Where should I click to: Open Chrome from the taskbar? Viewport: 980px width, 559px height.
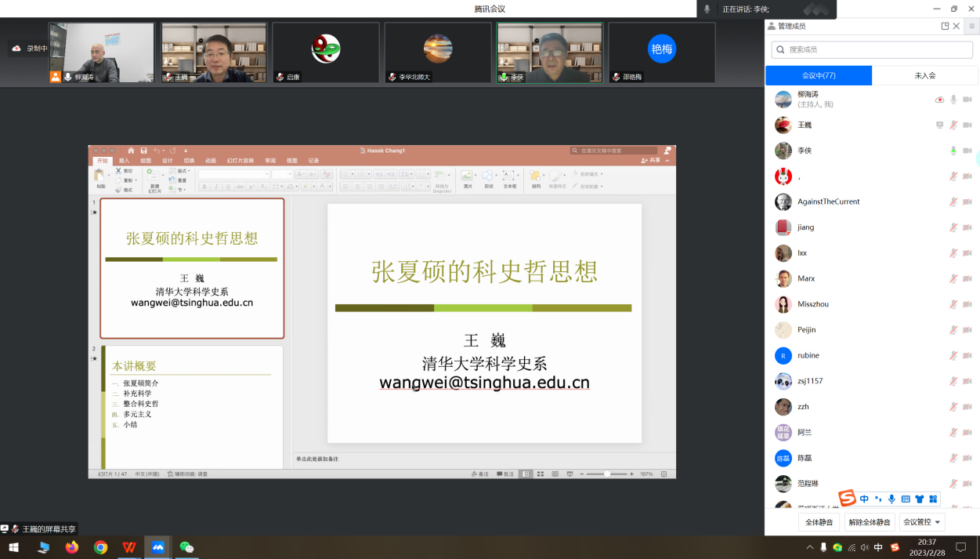coord(100,547)
